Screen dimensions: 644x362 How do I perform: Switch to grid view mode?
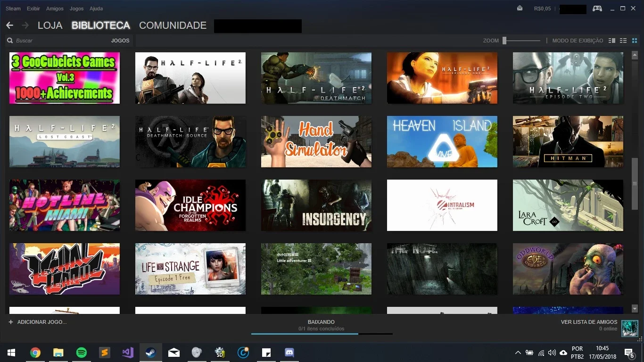[x=634, y=41]
